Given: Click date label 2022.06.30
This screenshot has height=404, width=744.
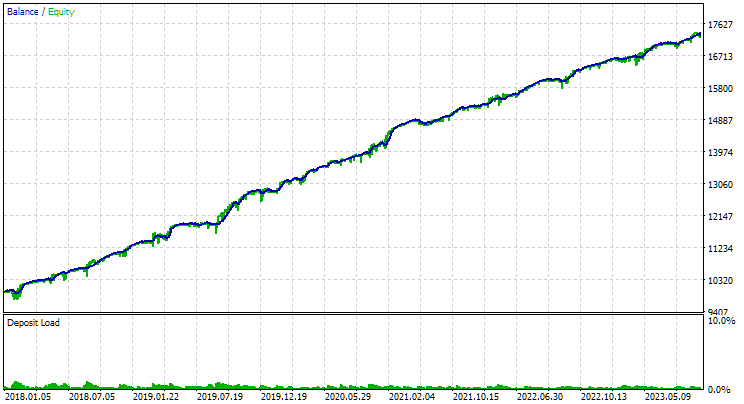Looking at the screenshot, I should (540, 396).
